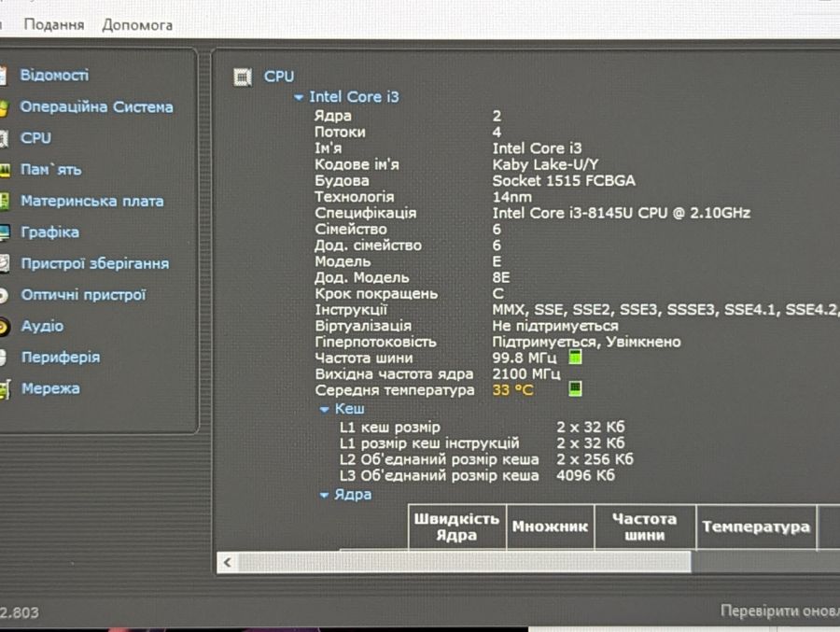
Task: Click the CPU chip icon in main panel
Action: point(243,77)
